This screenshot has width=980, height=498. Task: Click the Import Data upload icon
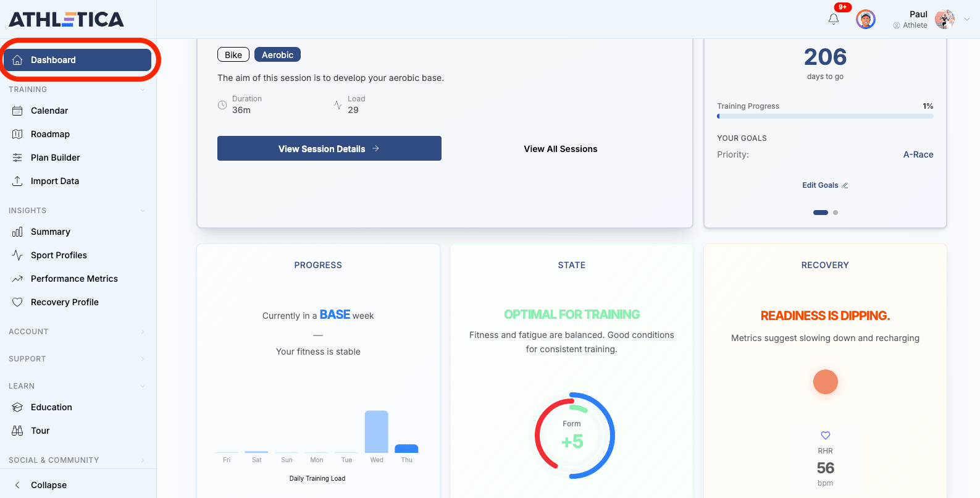tap(17, 181)
